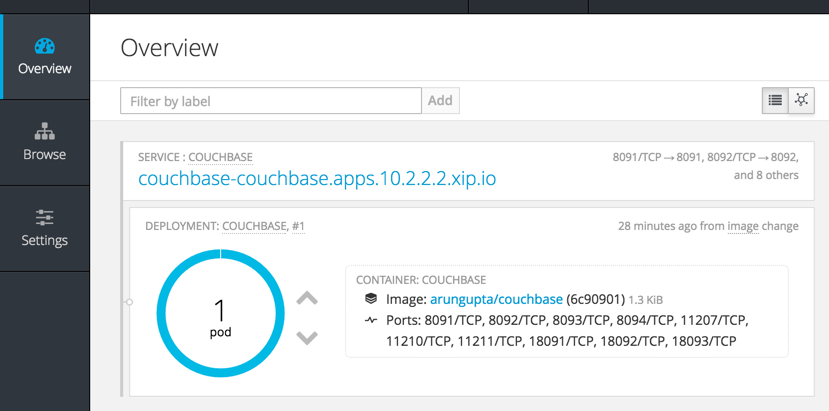
Task: Open the Overview dashboard in the sidebar
Action: coord(45,57)
